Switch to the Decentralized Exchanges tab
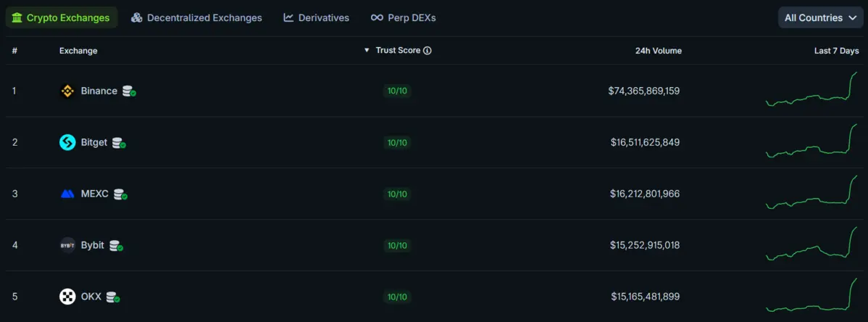The image size is (868, 322). [x=196, y=18]
